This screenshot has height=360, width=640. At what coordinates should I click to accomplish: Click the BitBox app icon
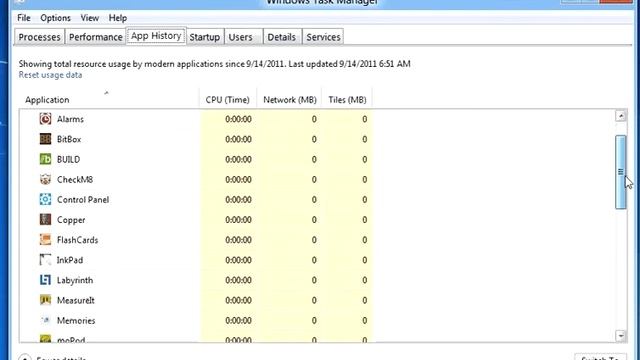click(45, 139)
